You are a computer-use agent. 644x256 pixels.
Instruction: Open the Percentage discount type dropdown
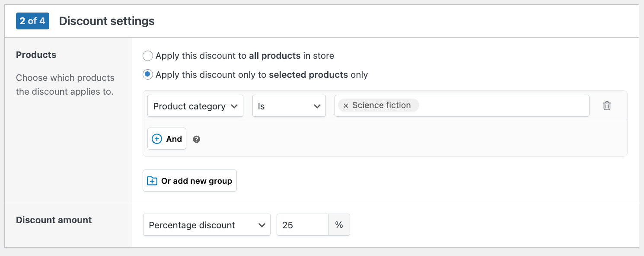click(x=207, y=225)
